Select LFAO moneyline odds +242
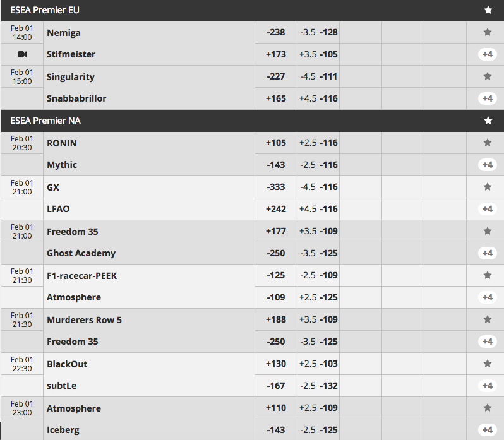 [x=276, y=209]
